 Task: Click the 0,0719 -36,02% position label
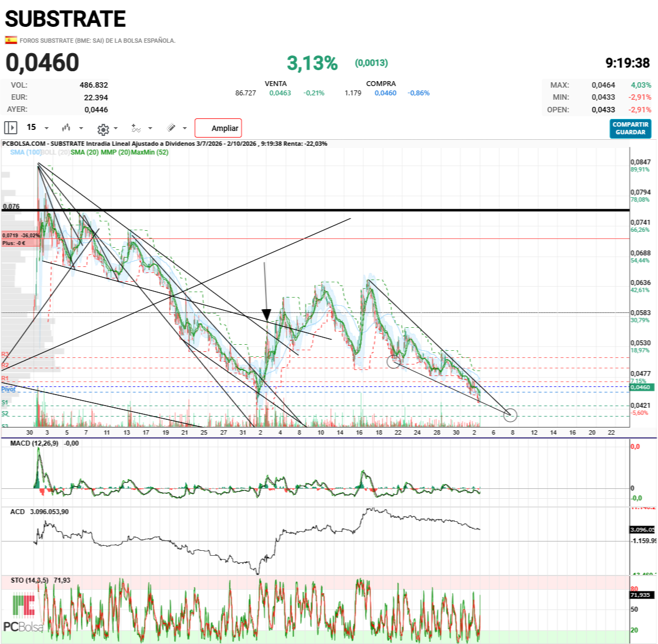pos(21,236)
